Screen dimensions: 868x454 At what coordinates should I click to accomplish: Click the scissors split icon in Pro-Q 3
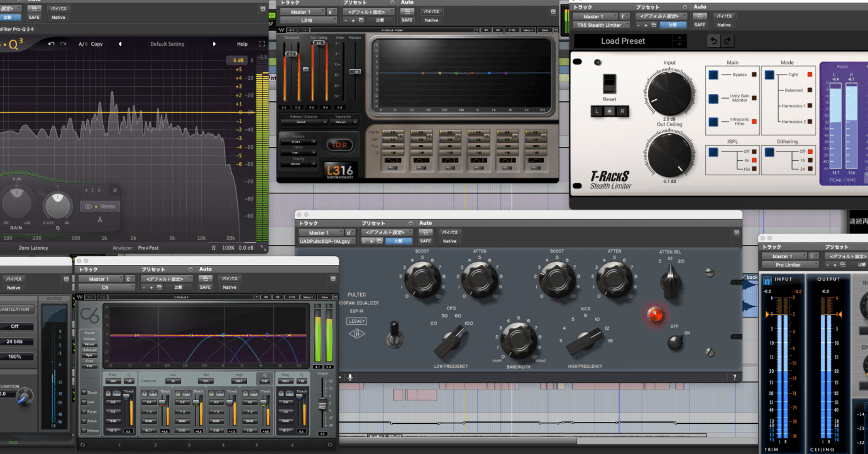[99, 219]
